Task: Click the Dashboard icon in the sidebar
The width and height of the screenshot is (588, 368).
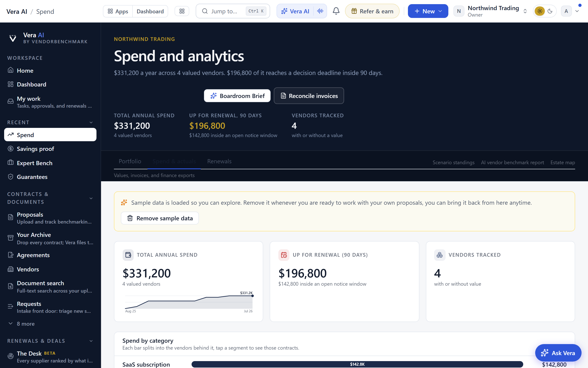Action: pos(10,84)
